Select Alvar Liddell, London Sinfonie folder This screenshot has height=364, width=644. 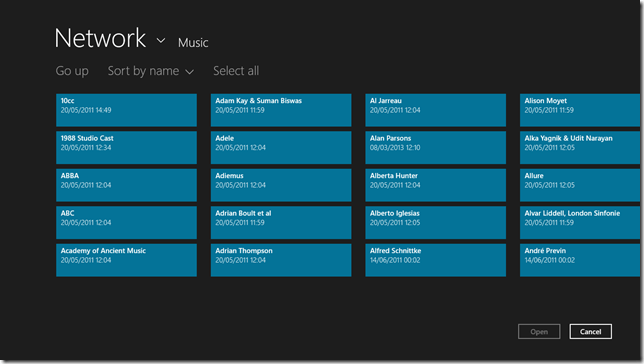tap(580, 223)
